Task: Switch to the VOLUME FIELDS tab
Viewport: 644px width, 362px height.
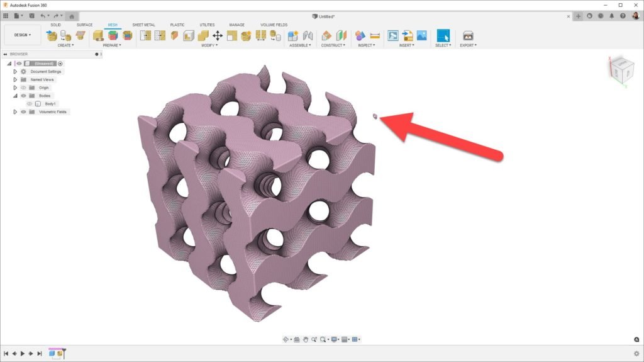Action: pyautogui.click(x=274, y=25)
